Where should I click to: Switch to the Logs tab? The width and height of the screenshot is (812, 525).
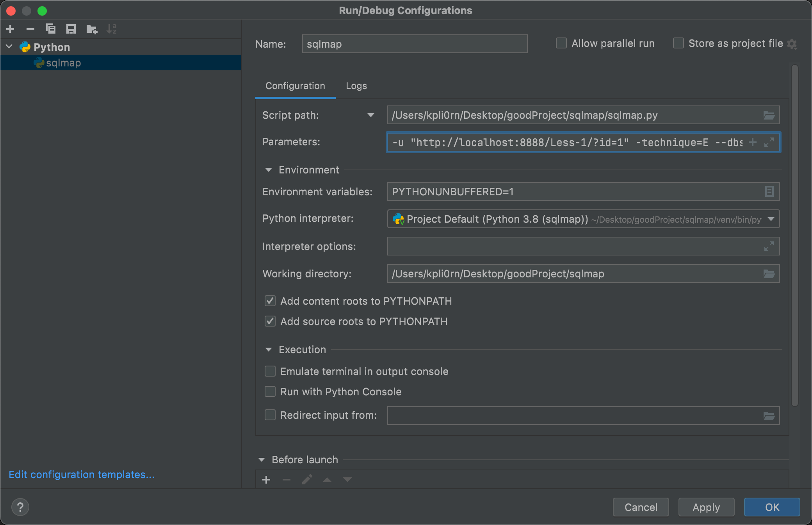356,86
